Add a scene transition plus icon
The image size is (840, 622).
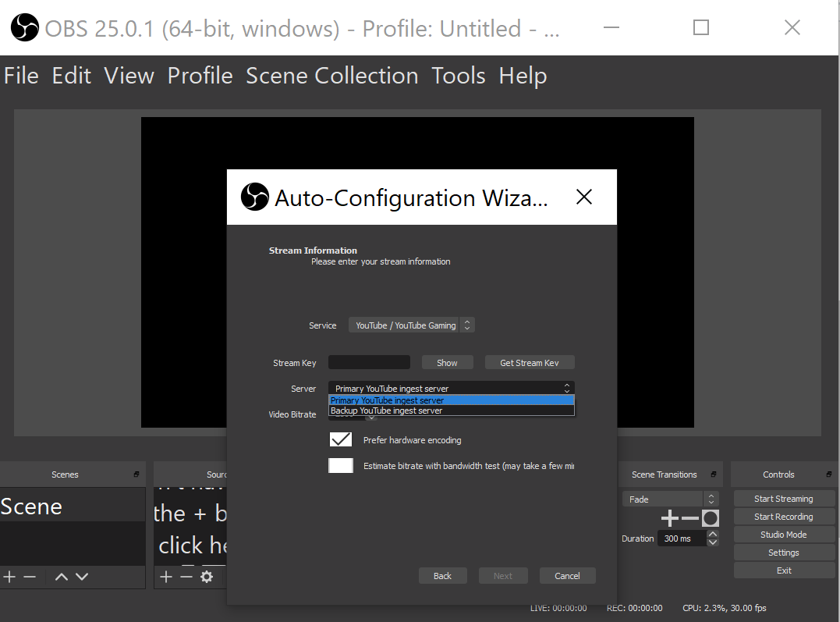coord(670,518)
